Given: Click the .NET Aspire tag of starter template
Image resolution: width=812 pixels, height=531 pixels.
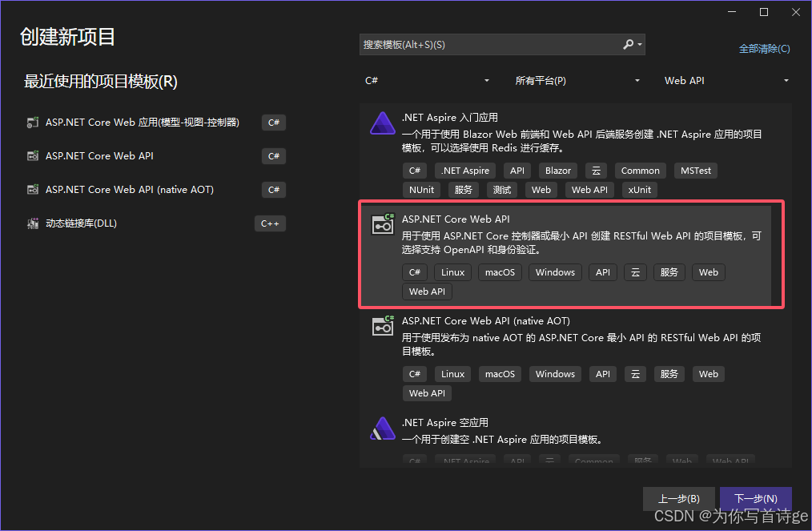Looking at the screenshot, I should (465, 171).
